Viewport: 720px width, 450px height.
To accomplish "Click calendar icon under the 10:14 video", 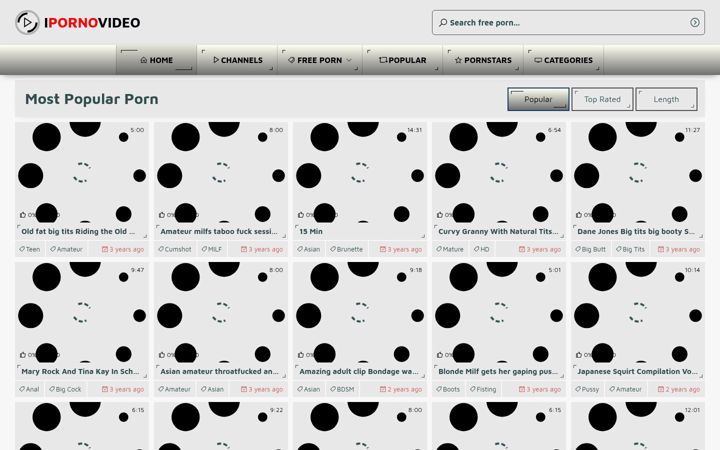I will click(660, 389).
